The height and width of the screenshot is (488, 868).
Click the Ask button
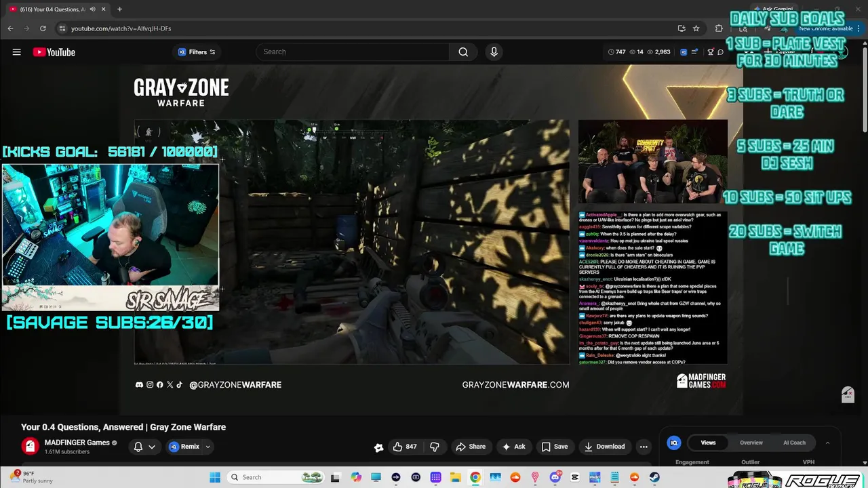[513, 447]
